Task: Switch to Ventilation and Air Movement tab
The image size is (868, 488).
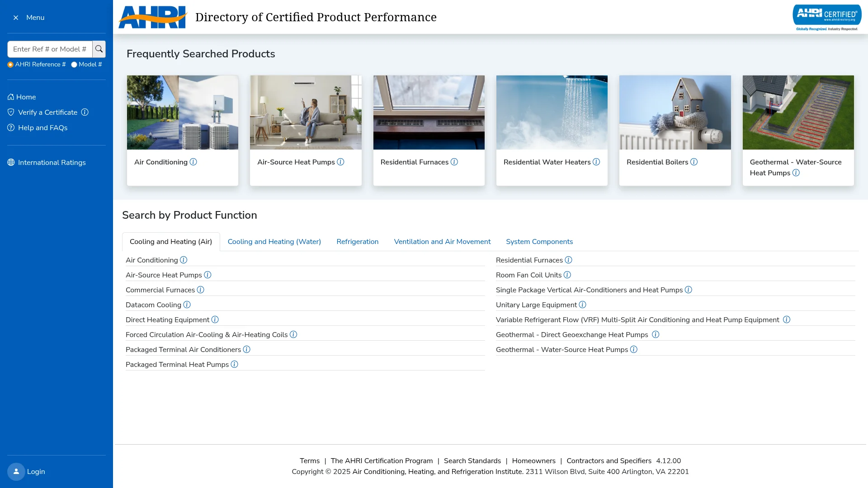Action: click(442, 242)
